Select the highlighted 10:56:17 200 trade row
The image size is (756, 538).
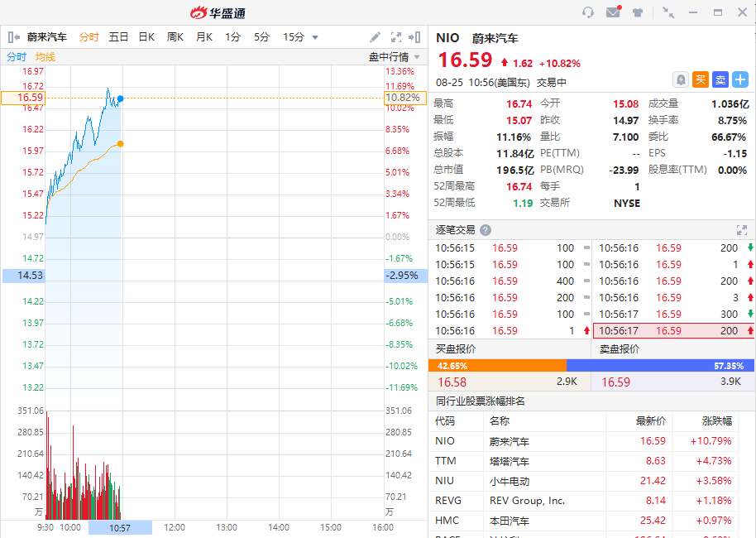(x=673, y=330)
